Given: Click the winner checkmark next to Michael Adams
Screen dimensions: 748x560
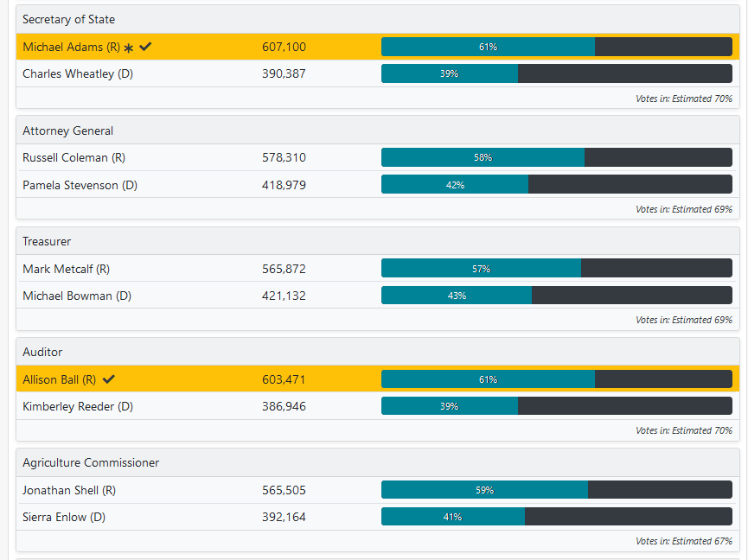Looking at the screenshot, I should pos(145,46).
